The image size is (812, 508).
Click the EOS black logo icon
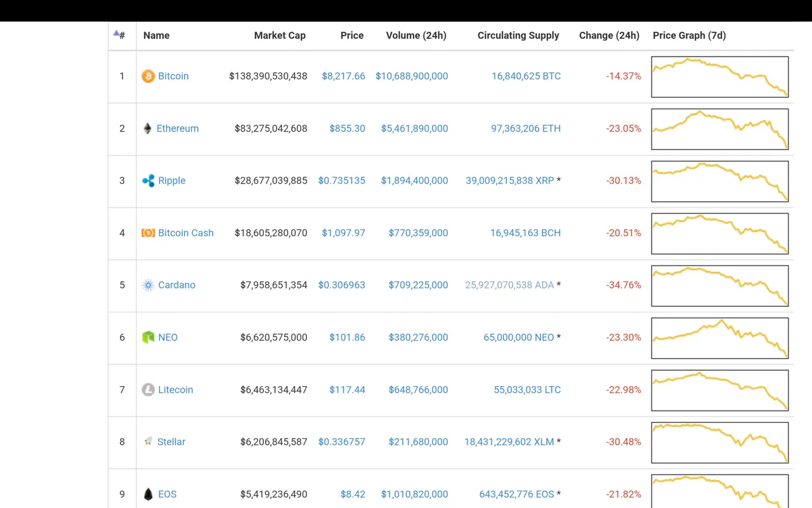(x=148, y=494)
